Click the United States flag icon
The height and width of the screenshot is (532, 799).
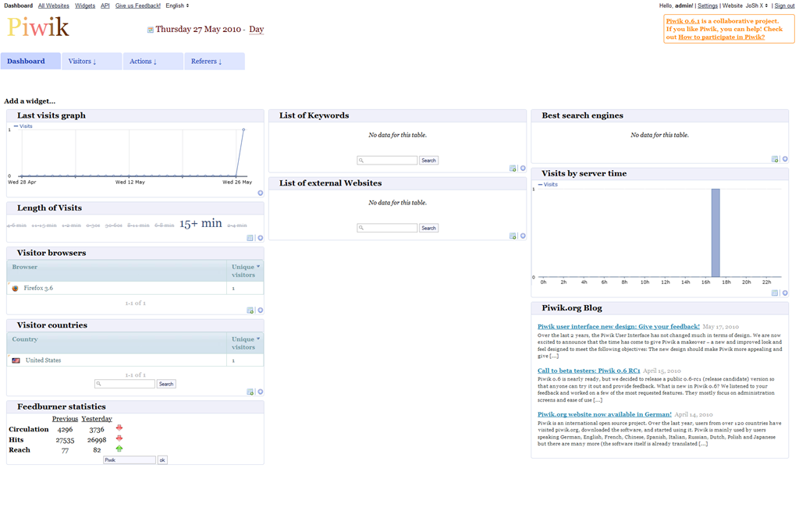point(16,360)
